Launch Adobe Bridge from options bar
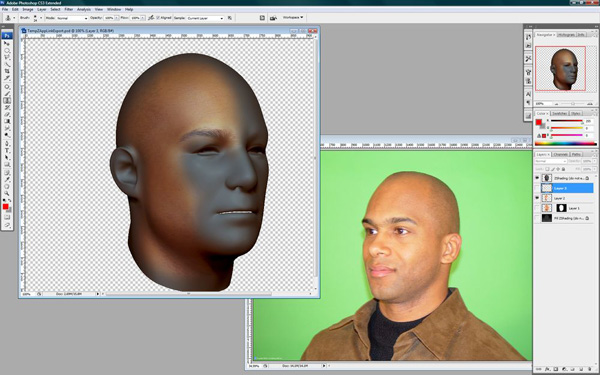Viewport: 600px width, 375px height. point(273,18)
